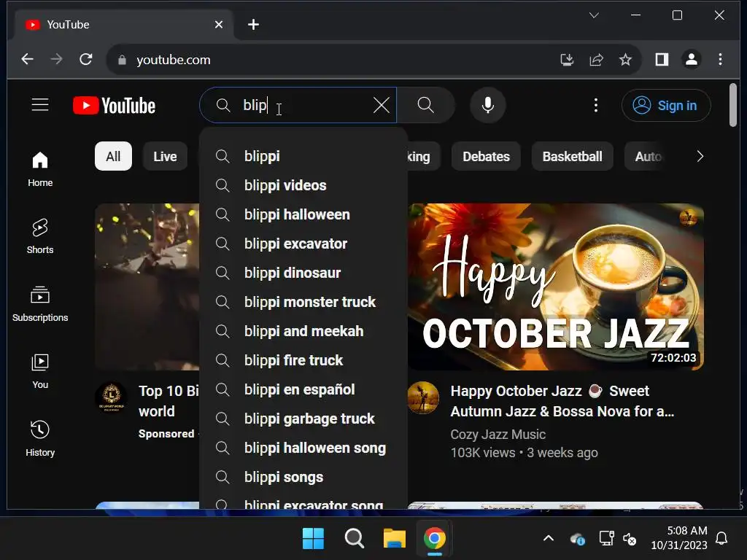Open the 'Top 10' sponsored video title

coord(169,401)
